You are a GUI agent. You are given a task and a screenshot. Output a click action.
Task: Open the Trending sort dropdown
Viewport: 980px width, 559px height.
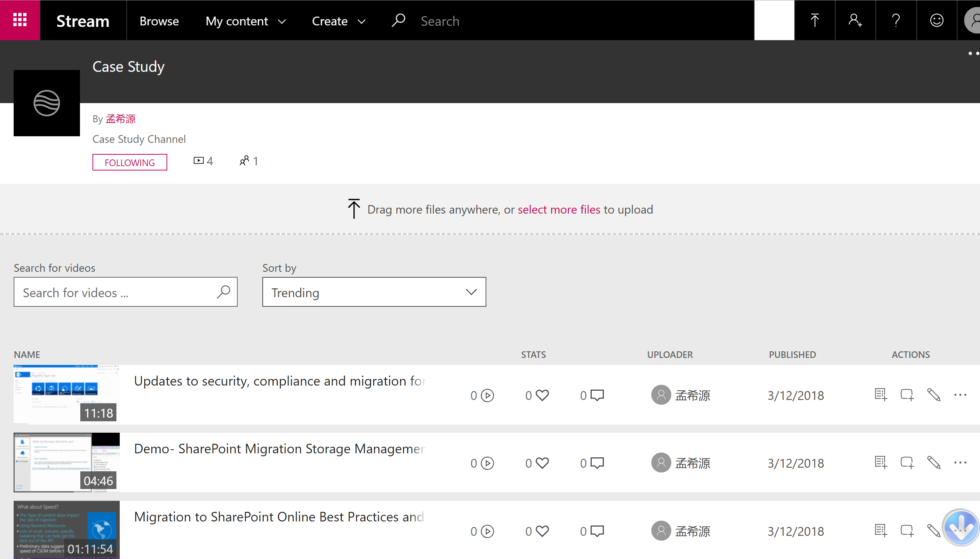374,292
